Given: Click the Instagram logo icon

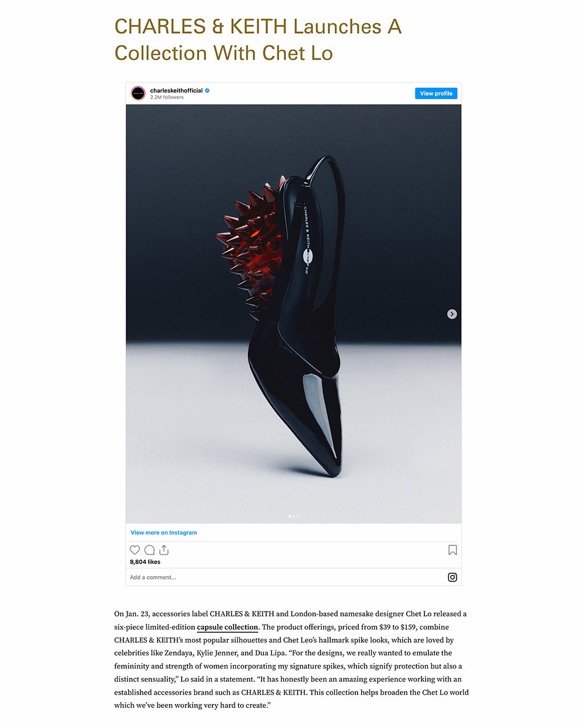Looking at the screenshot, I should 452,577.
